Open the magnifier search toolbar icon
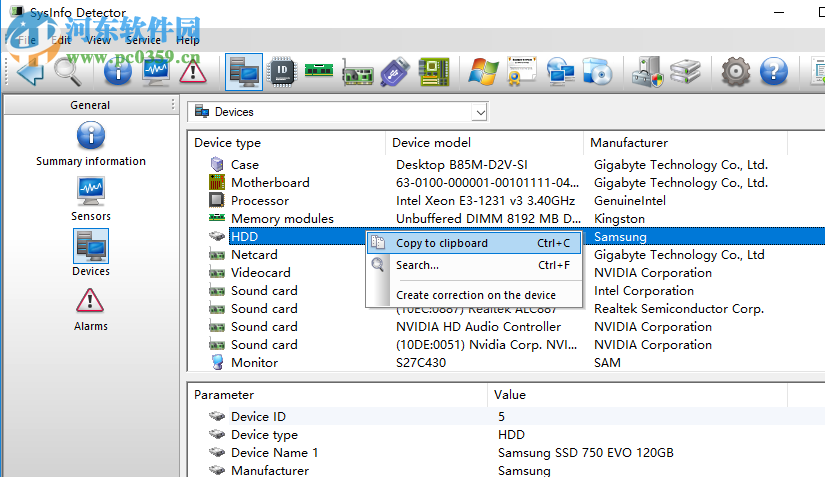Viewport: 825px width, 477px height. click(68, 72)
